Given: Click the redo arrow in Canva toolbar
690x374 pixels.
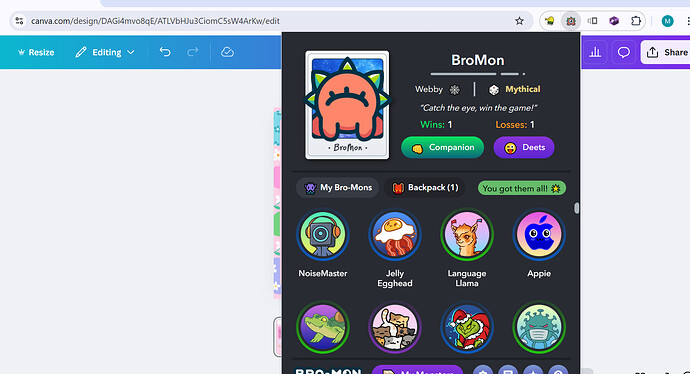Looking at the screenshot, I should (192, 52).
